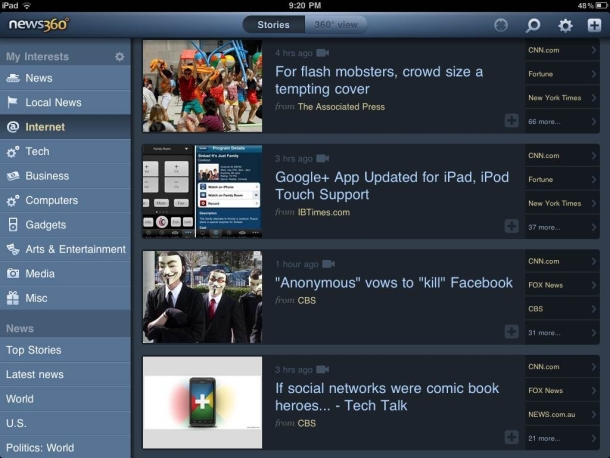The height and width of the screenshot is (458, 610).
Task: Select Misc interest in sidebar
Action: point(65,298)
